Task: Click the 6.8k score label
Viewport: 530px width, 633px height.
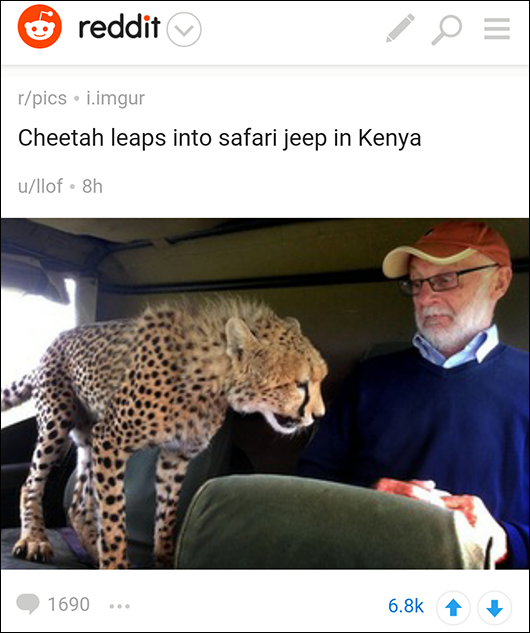Action: tap(406, 606)
